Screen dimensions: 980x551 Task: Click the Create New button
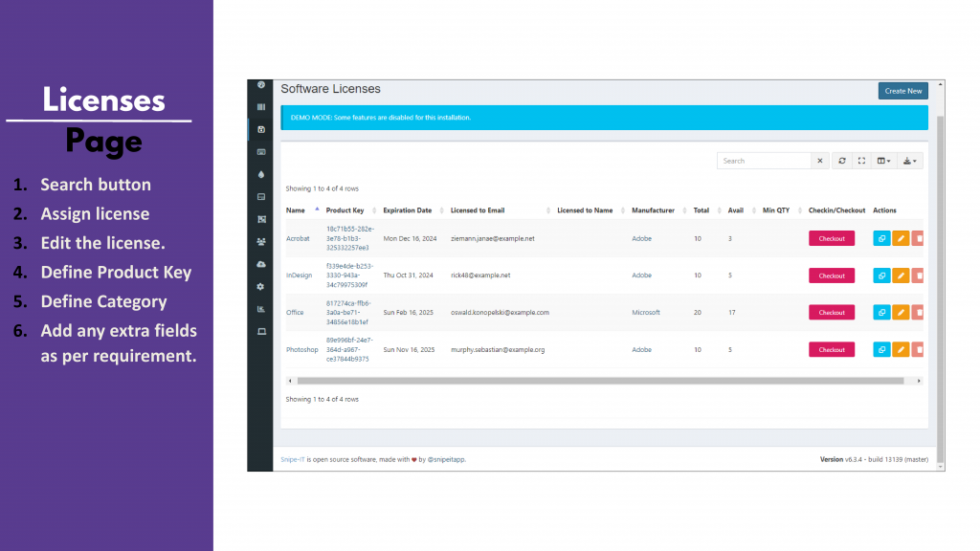click(x=902, y=91)
